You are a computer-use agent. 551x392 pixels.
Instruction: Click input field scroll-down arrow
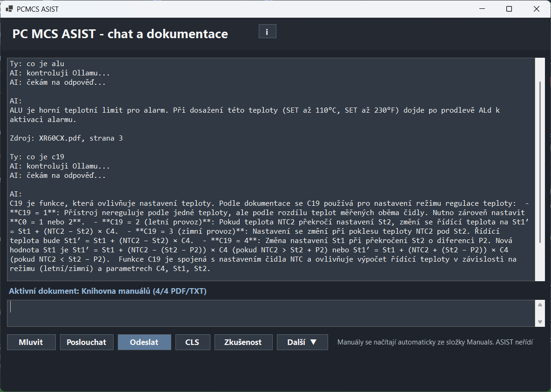[x=540, y=322]
